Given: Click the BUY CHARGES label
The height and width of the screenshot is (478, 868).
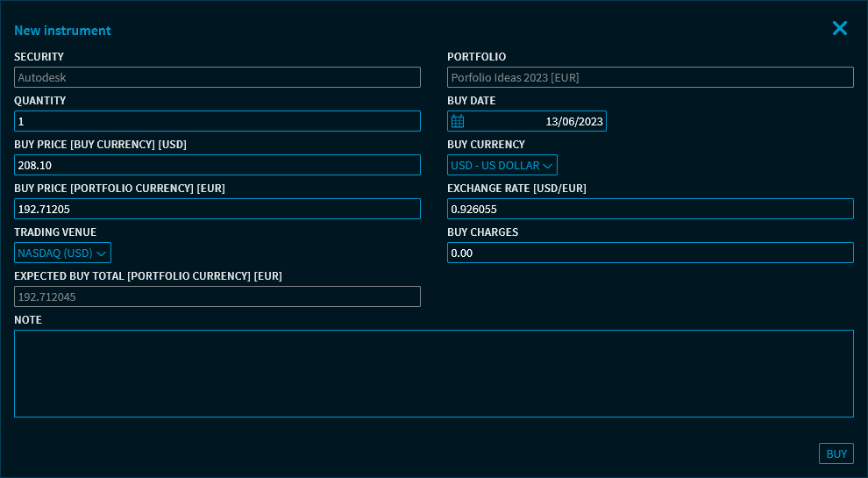Looking at the screenshot, I should [x=482, y=232].
